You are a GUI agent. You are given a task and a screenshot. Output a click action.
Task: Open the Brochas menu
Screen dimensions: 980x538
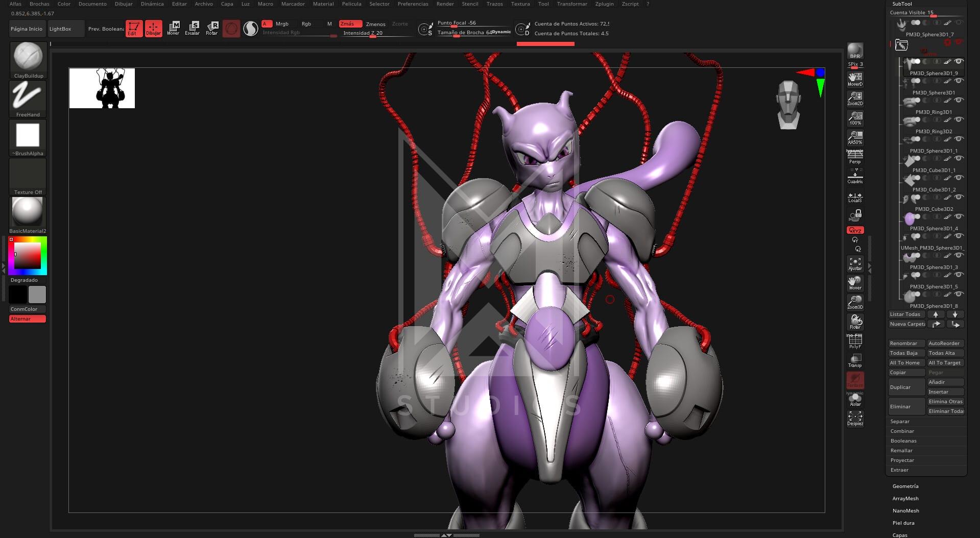click(39, 4)
